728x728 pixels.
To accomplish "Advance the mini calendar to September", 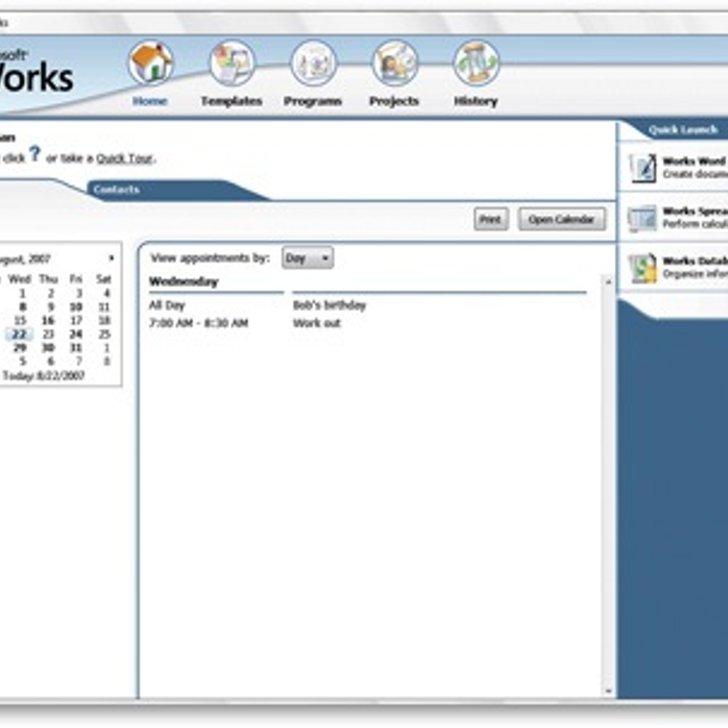I will click(x=112, y=257).
